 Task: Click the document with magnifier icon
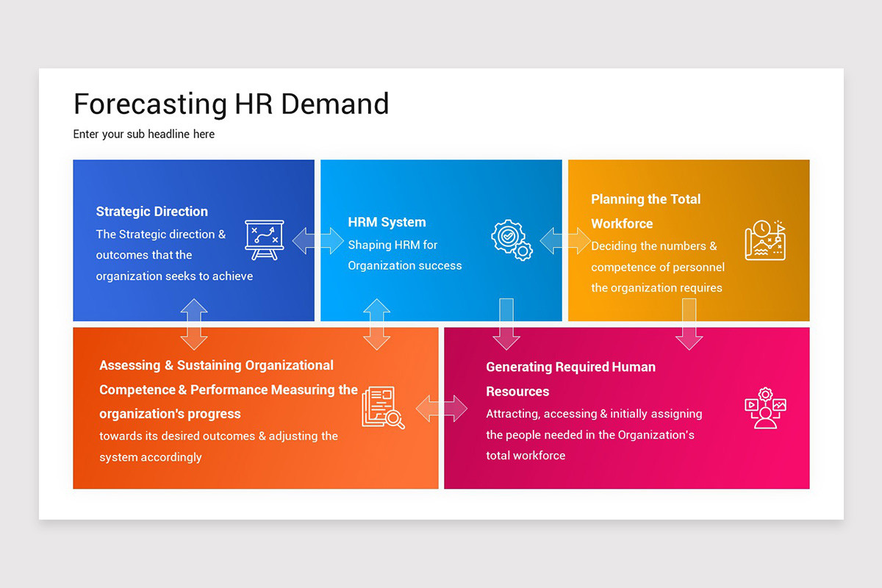(x=382, y=408)
